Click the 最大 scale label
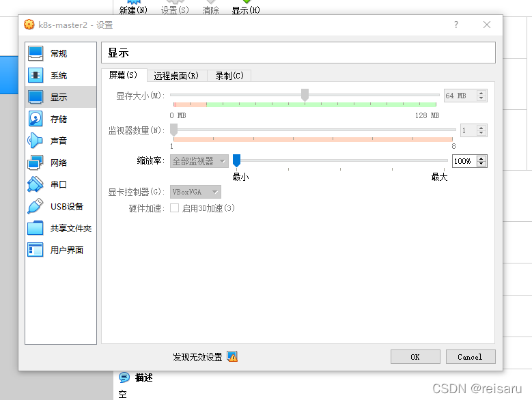The height and width of the screenshot is (400, 532). [x=439, y=177]
